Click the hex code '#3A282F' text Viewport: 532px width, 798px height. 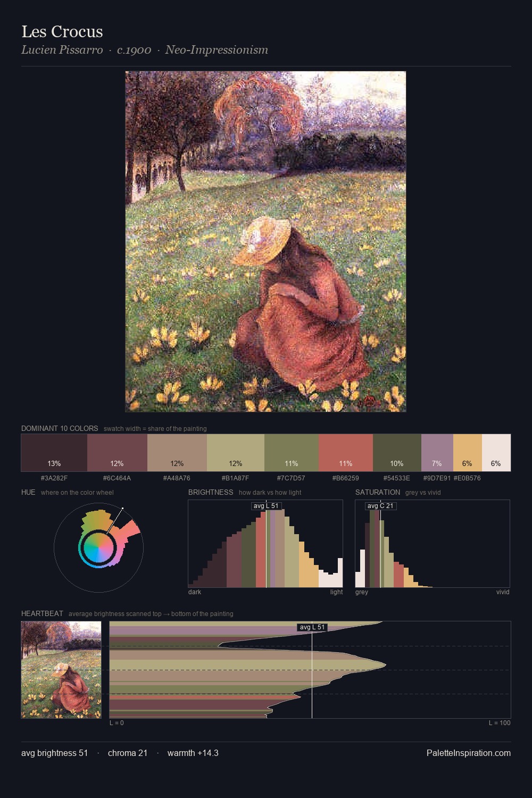(54, 478)
